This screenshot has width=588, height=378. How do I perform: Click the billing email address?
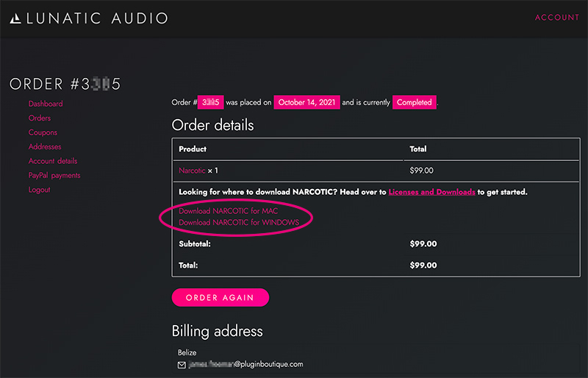(245, 364)
